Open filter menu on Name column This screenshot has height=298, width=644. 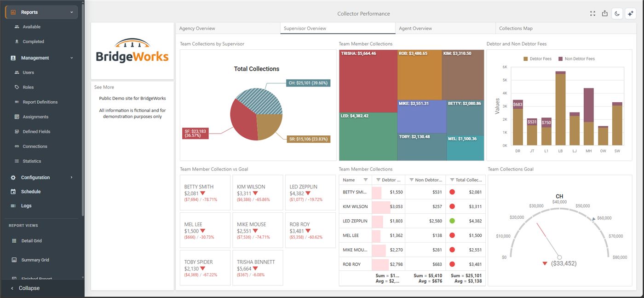[x=366, y=180]
